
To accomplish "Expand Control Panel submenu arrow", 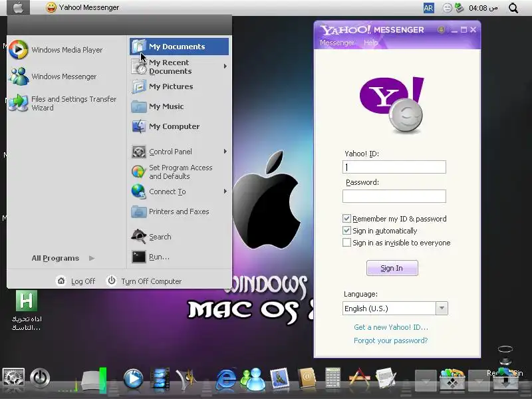I will tap(225, 152).
